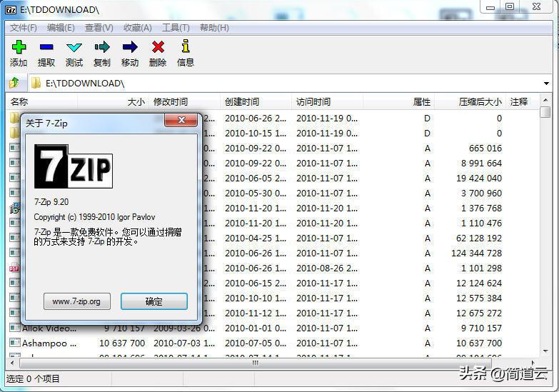
Task: Sort by the 名称 (Name) column header
Action: (42, 101)
